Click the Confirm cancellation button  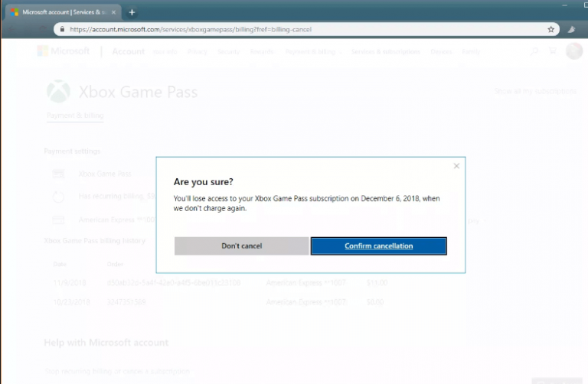[x=379, y=246]
